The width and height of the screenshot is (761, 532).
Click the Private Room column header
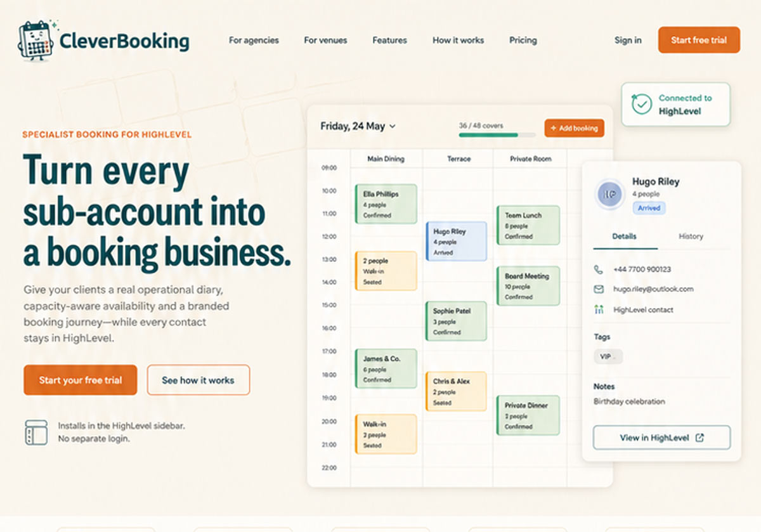pos(531,159)
